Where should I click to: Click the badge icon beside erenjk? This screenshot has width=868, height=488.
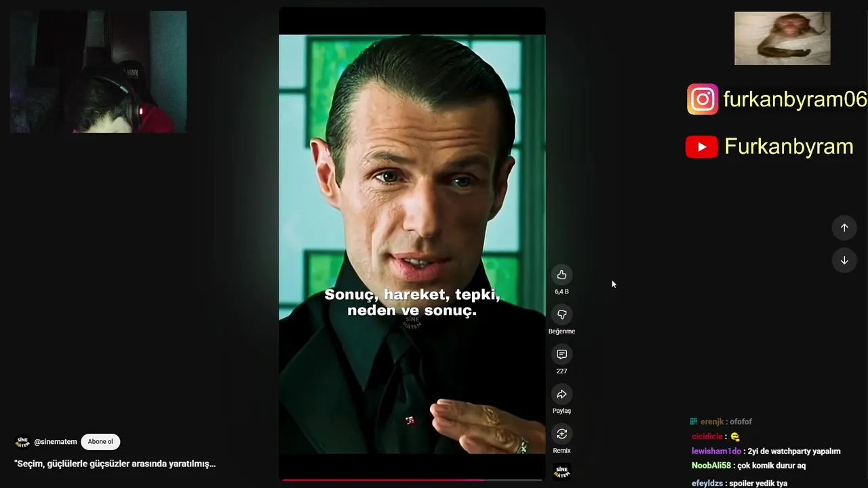pos(694,422)
